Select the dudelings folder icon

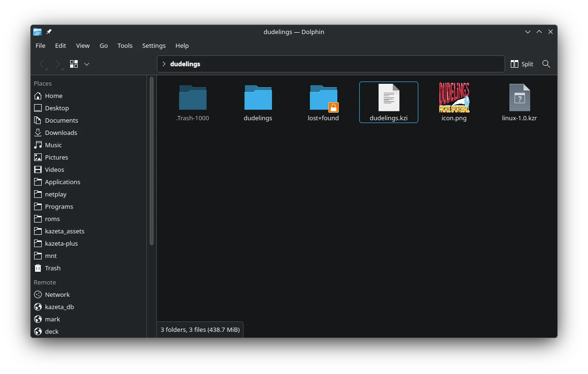coord(258,98)
